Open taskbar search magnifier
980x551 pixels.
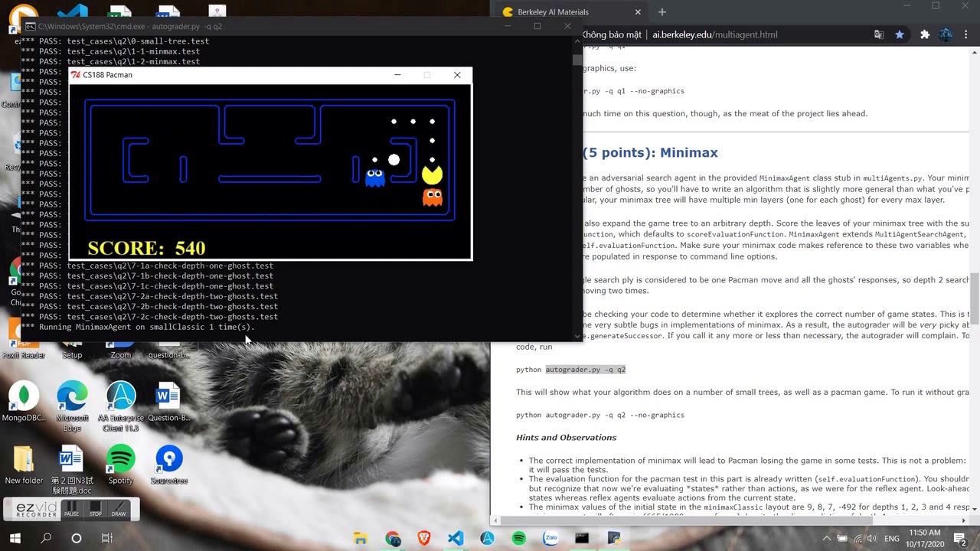(x=45, y=539)
